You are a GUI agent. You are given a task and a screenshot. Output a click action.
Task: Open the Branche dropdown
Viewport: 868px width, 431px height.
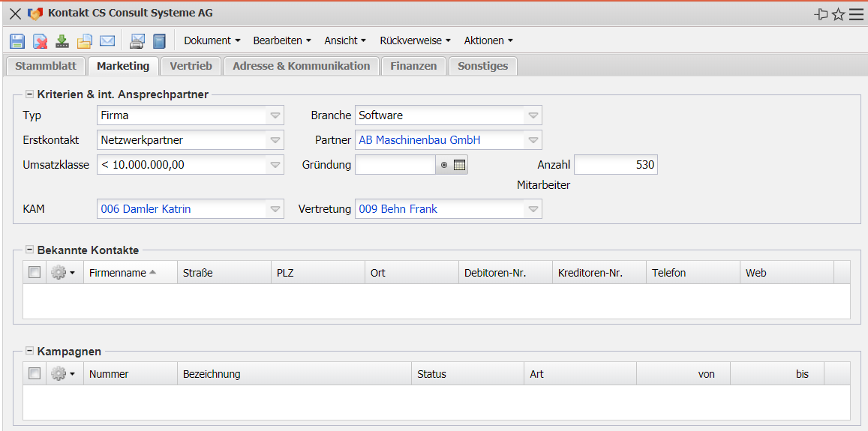tap(533, 115)
